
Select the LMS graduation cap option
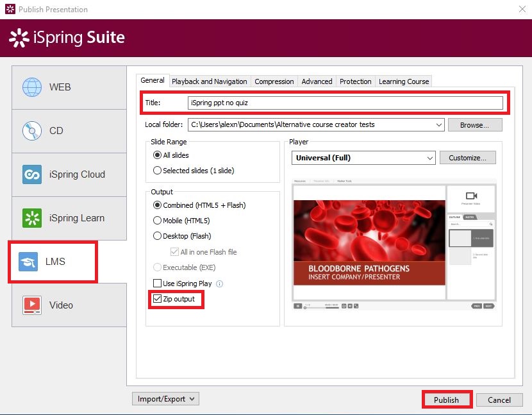pos(53,262)
